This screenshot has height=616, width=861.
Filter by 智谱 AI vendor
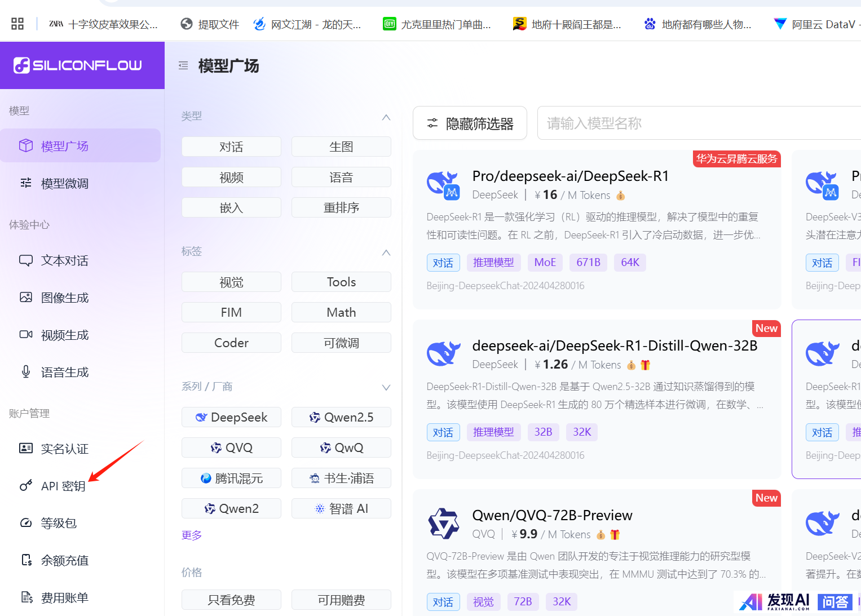pyautogui.click(x=341, y=508)
